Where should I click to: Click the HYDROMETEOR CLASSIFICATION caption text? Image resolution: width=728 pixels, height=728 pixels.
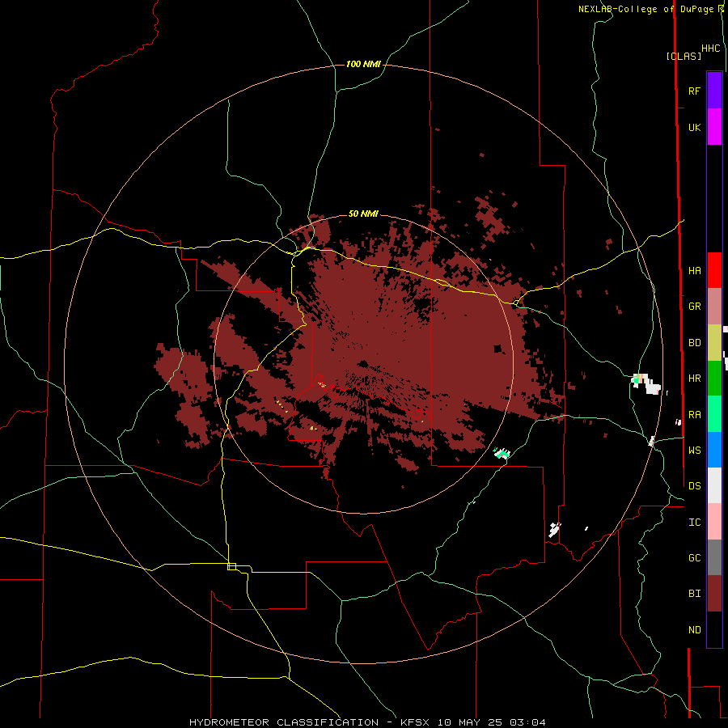pos(284,722)
